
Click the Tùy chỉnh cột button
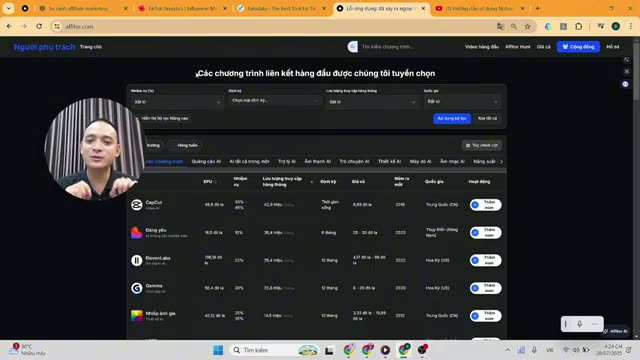[x=482, y=145]
